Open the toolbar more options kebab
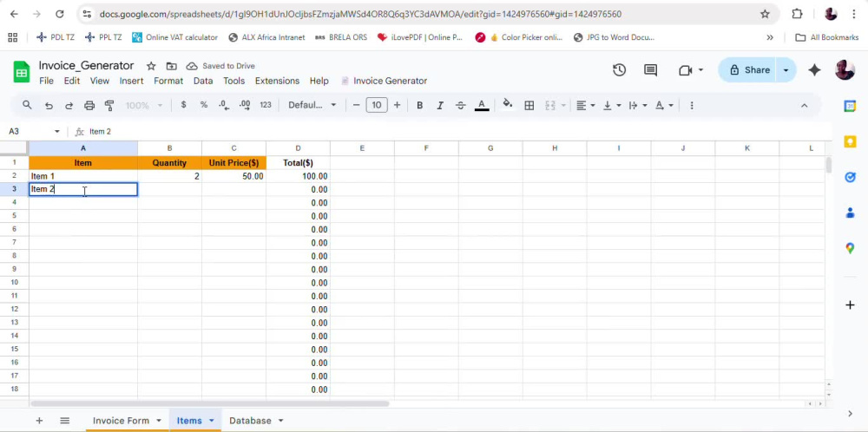The height and width of the screenshot is (432, 868). (692, 105)
